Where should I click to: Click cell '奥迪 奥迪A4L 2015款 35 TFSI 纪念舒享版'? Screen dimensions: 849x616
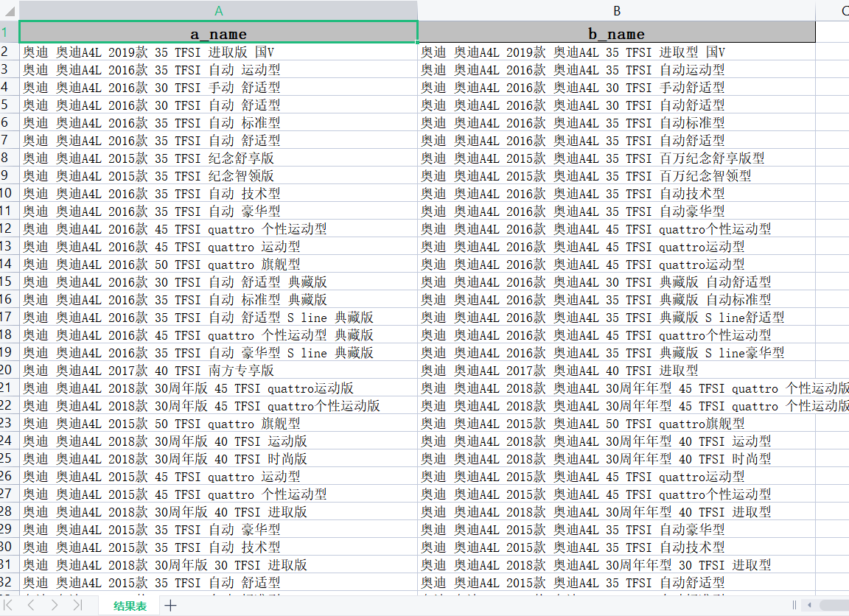(x=218, y=158)
